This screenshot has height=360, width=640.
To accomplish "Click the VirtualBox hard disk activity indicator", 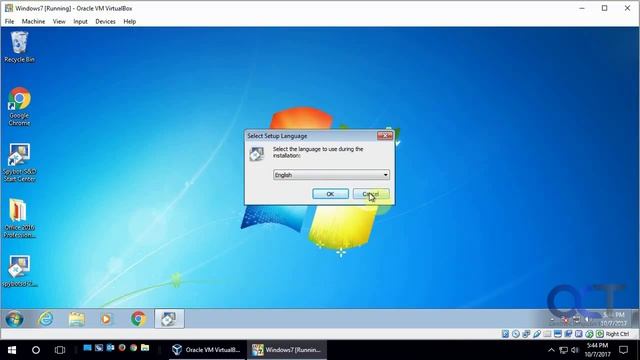I will coord(506,334).
